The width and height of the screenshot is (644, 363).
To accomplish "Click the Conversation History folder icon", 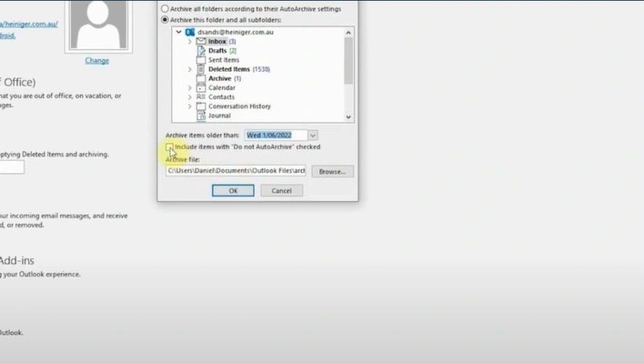I will (201, 106).
